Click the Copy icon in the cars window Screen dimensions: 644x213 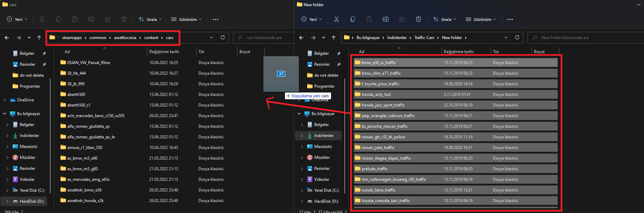tap(58, 19)
